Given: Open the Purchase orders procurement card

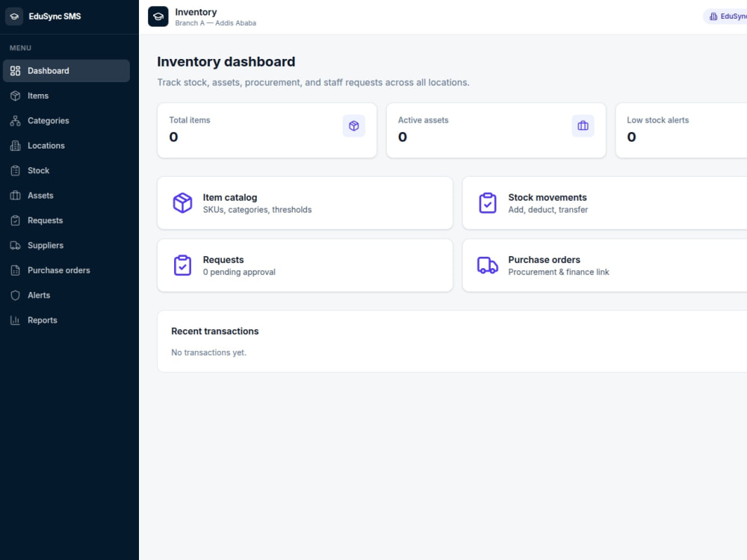Looking at the screenshot, I should [x=605, y=266].
